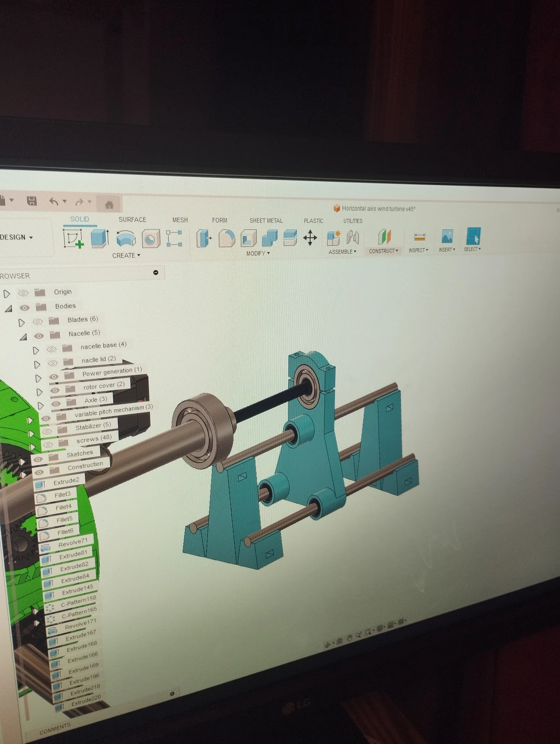Switch to the SOLID tab
This screenshot has height=744, width=560.
(80, 219)
